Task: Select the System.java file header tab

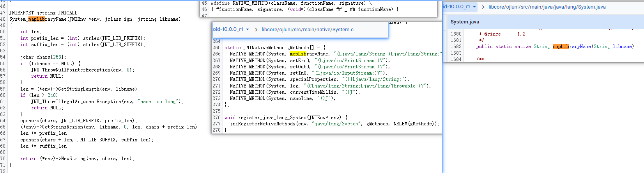Action: (x=465, y=22)
